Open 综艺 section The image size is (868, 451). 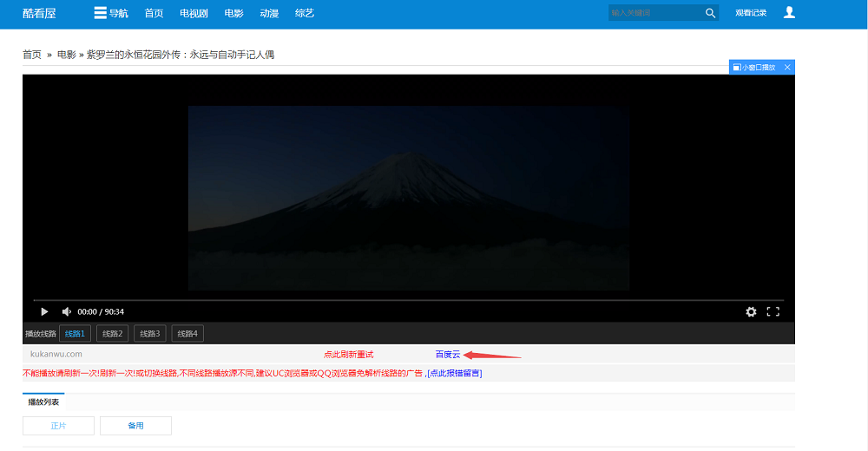point(305,13)
